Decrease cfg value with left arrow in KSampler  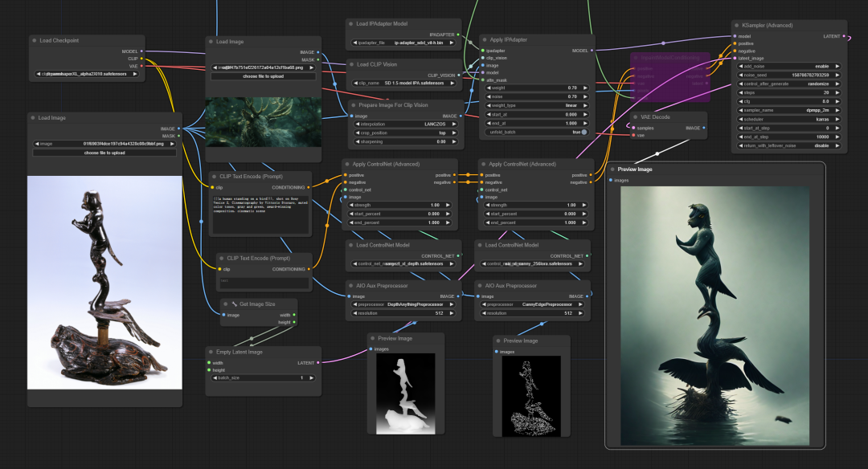pyautogui.click(x=741, y=101)
